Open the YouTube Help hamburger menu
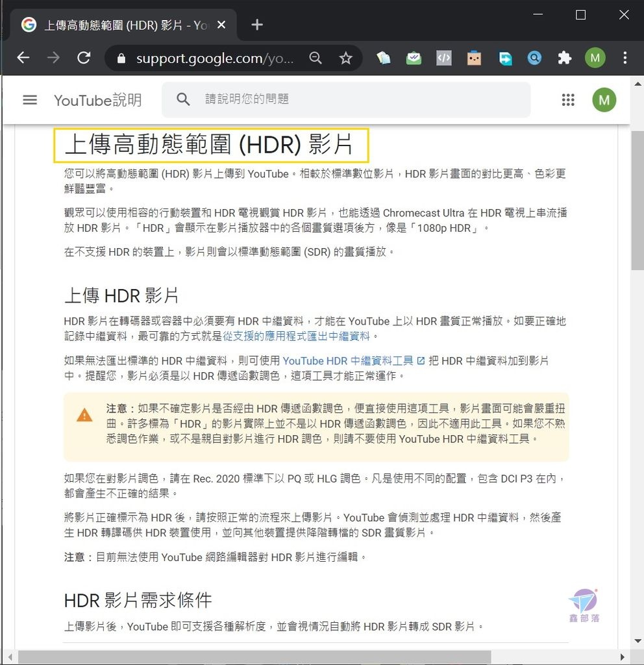Image resolution: width=644 pixels, height=665 pixels. 30,100
